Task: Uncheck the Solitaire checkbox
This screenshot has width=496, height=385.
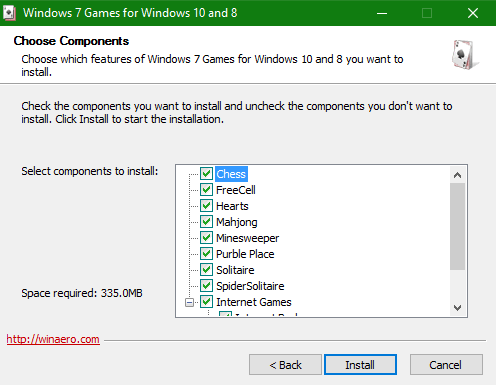Action: click(206, 269)
